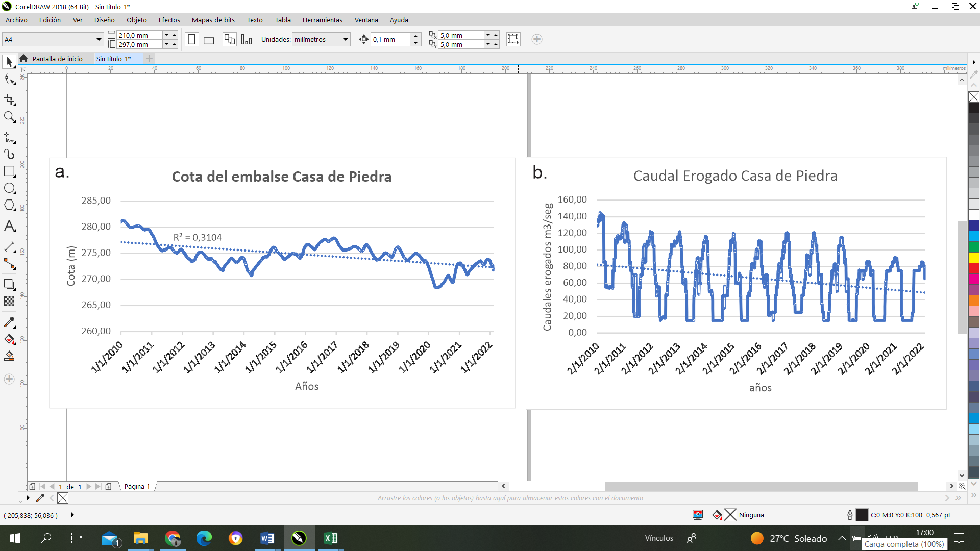Toggle portrait page orientation

[191, 40]
